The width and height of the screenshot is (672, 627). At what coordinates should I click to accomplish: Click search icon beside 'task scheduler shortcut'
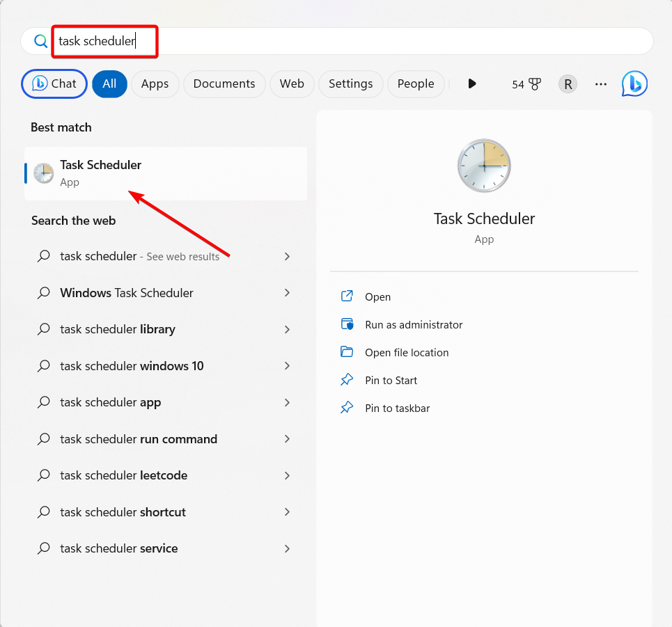44,512
